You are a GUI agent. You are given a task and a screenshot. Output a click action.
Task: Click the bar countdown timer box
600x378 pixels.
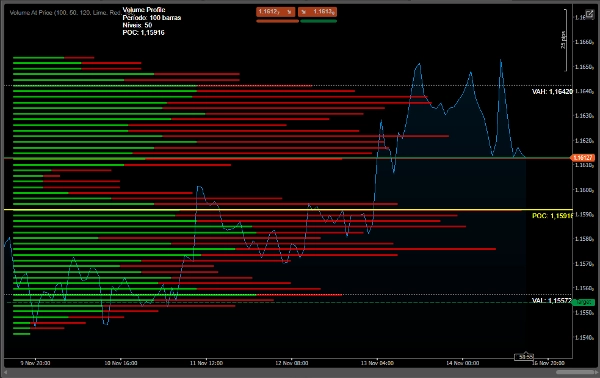click(x=524, y=357)
